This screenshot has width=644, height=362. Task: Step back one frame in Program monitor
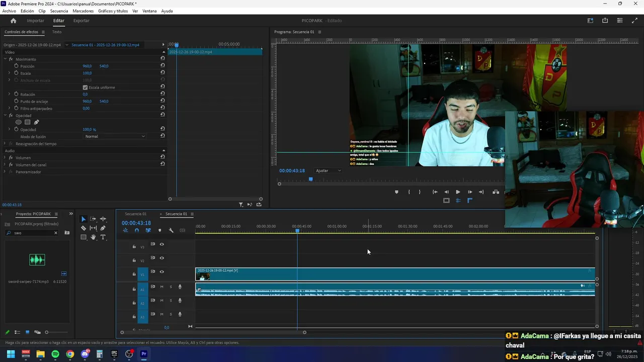[446, 192]
